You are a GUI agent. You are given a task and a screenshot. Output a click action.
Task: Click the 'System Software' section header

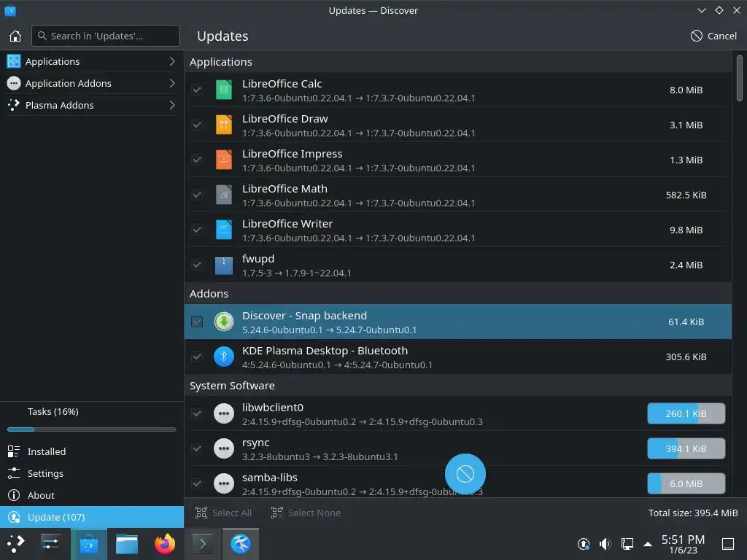pos(458,386)
